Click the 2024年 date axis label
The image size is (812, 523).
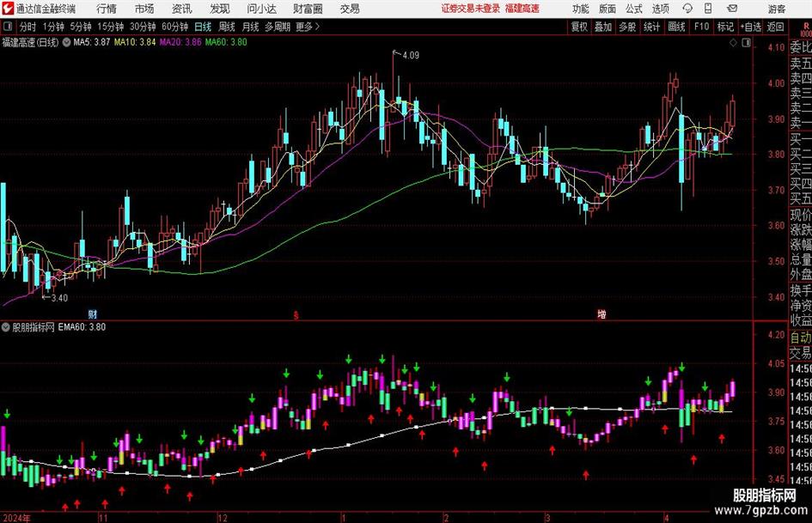pyautogui.click(x=17, y=517)
